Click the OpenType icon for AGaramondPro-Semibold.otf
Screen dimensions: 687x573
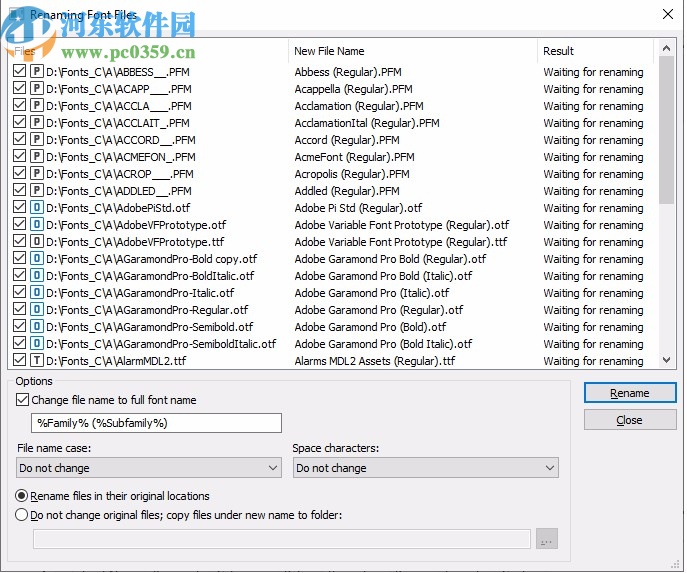[37, 326]
